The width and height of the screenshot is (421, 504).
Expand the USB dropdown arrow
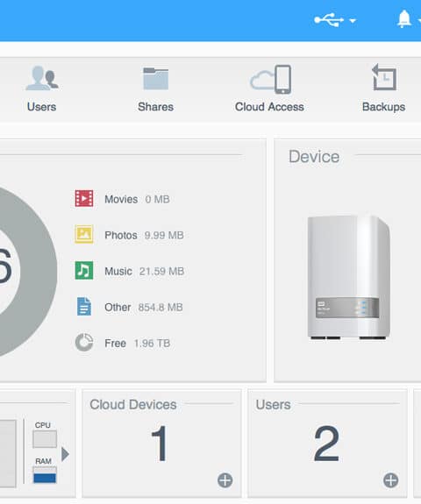point(353,21)
